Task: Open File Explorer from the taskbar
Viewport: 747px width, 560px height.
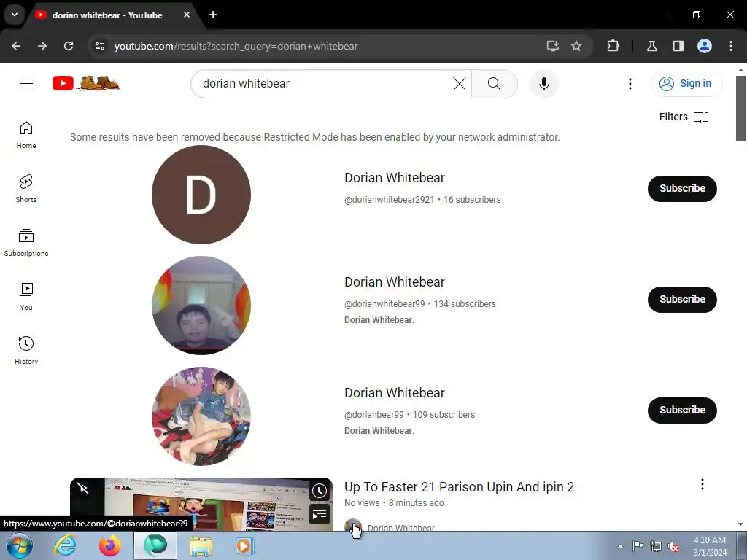Action: (201, 545)
